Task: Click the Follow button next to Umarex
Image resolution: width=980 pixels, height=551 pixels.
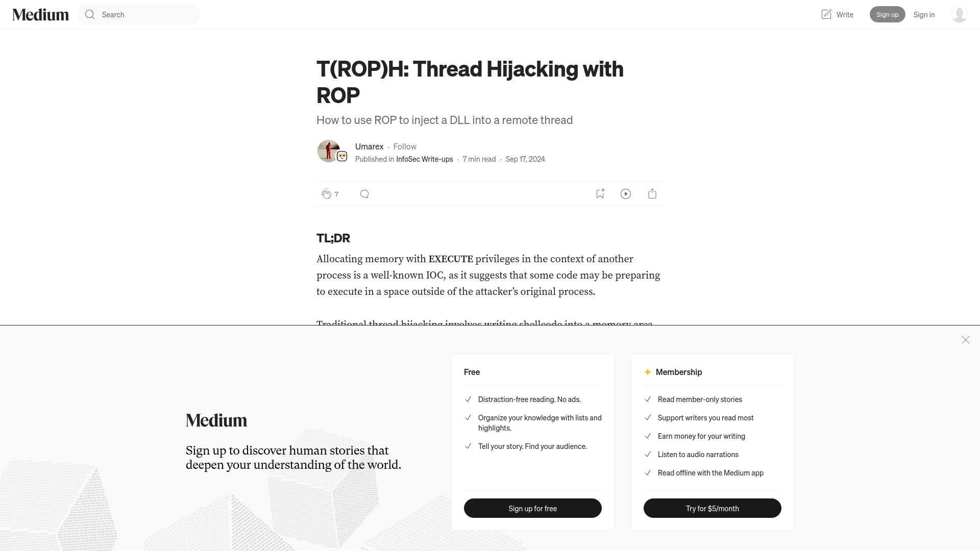Action: pos(405,146)
